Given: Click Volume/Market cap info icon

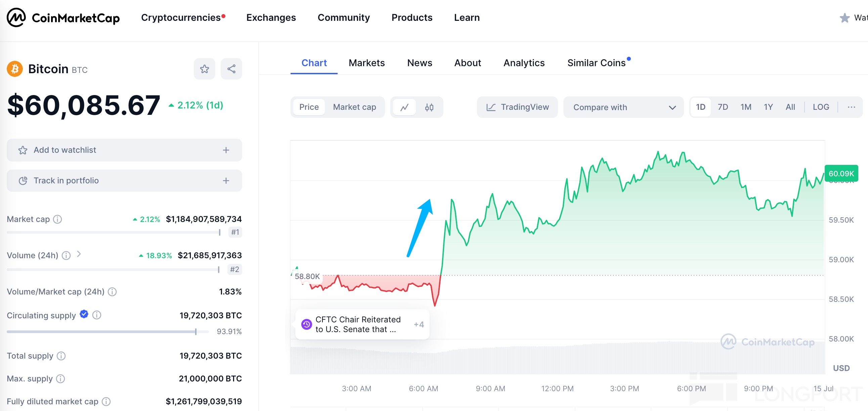Looking at the screenshot, I should [112, 292].
